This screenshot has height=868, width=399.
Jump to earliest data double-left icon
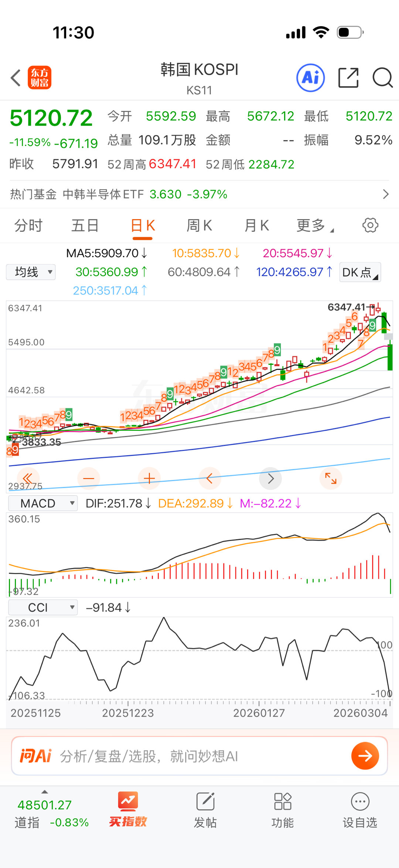[x=28, y=478]
